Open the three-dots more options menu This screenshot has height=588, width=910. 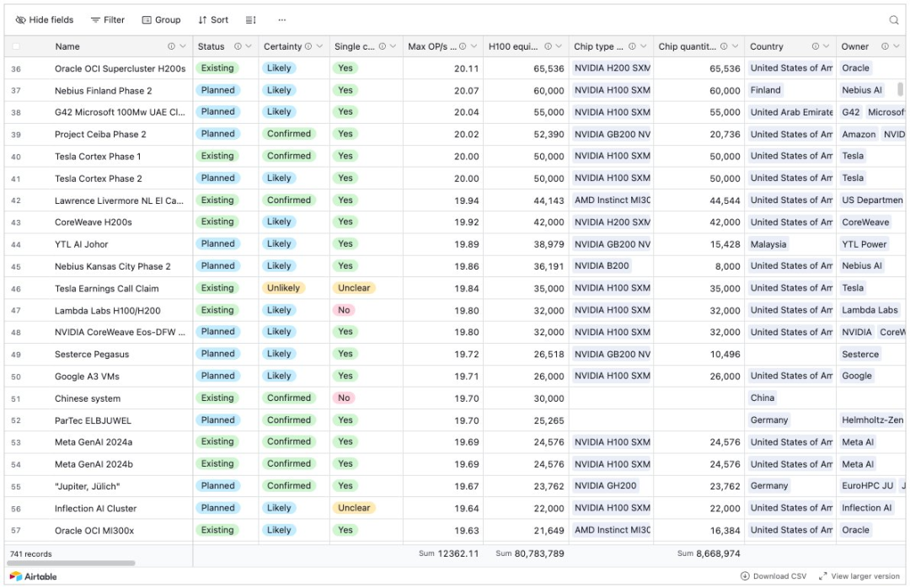click(x=282, y=19)
